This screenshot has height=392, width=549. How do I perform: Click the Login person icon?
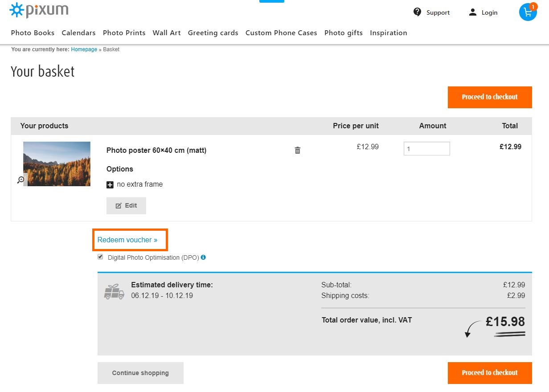pyautogui.click(x=473, y=12)
